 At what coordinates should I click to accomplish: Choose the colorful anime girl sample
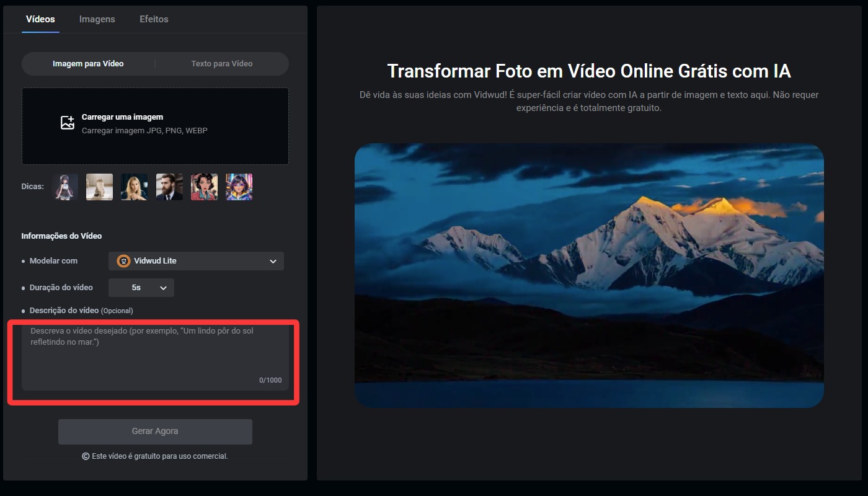coord(239,187)
